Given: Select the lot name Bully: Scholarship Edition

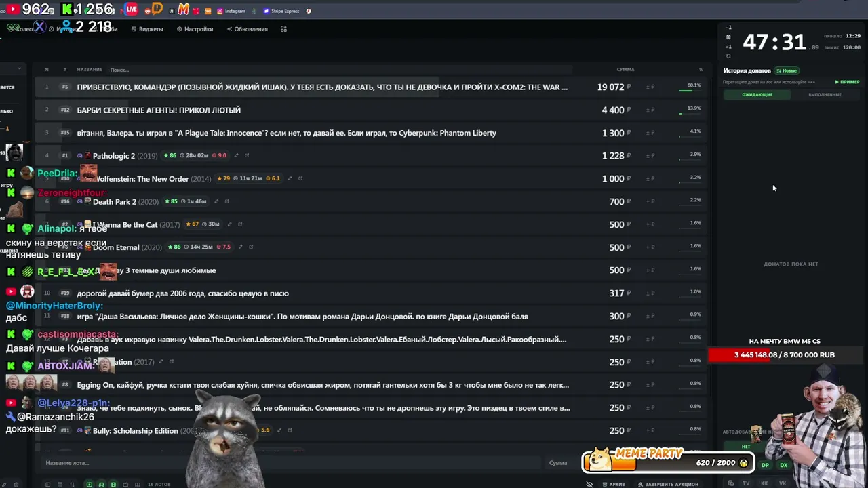Looking at the screenshot, I should tap(135, 431).
